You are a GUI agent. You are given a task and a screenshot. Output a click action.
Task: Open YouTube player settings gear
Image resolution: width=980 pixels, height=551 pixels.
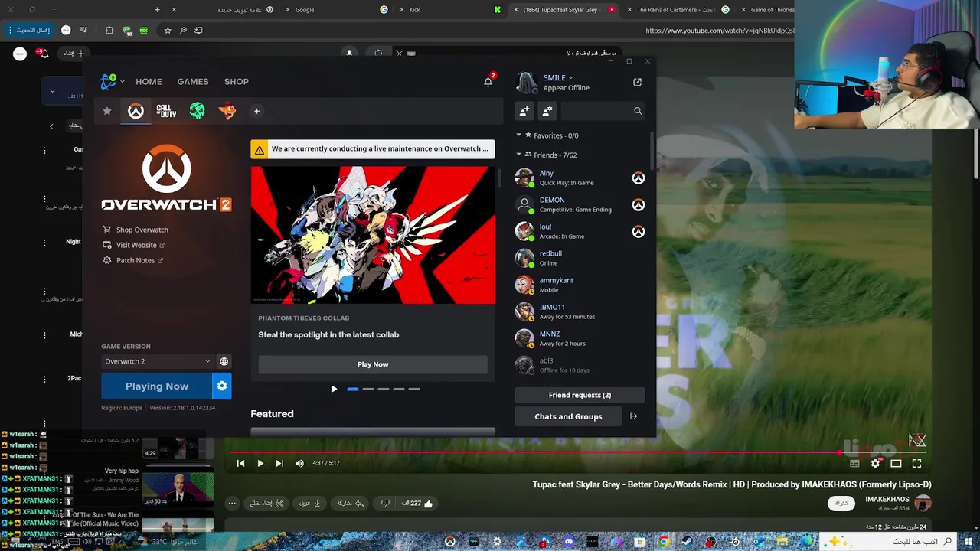pos(875,463)
